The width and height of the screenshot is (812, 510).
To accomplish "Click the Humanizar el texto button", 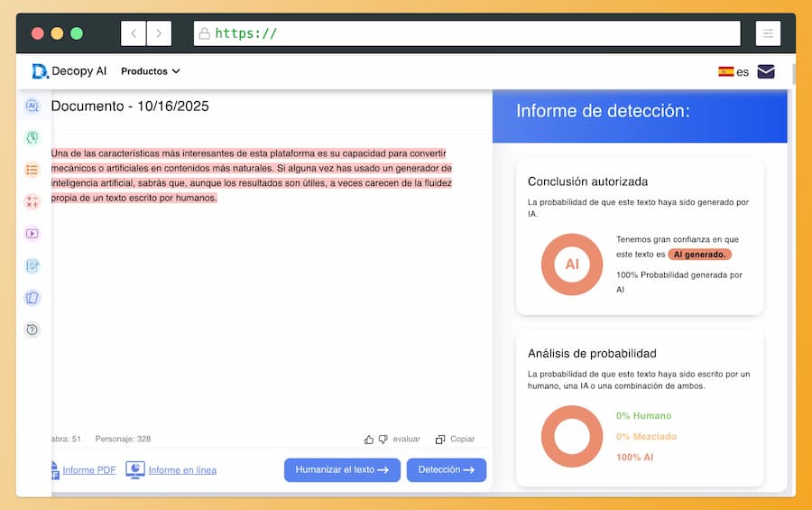I will (342, 470).
